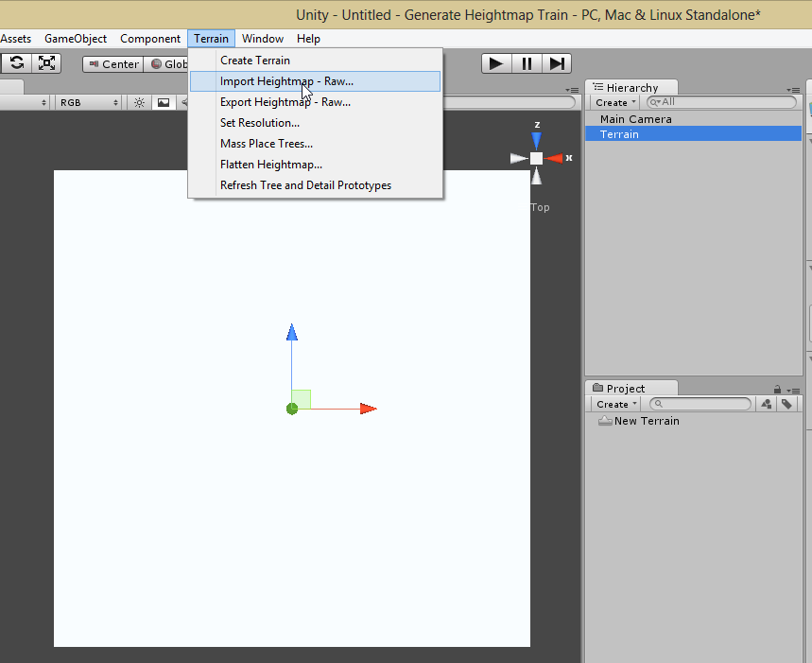Click Search by Type icon in Project
812x663 pixels.
(x=766, y=404)
